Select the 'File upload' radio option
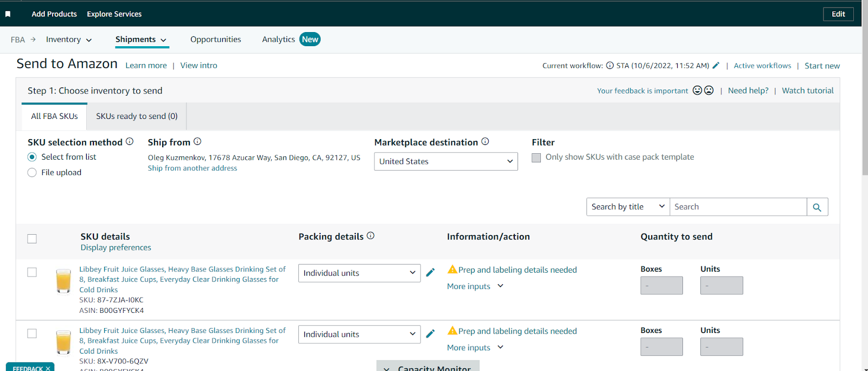 (x=32, y=173)
